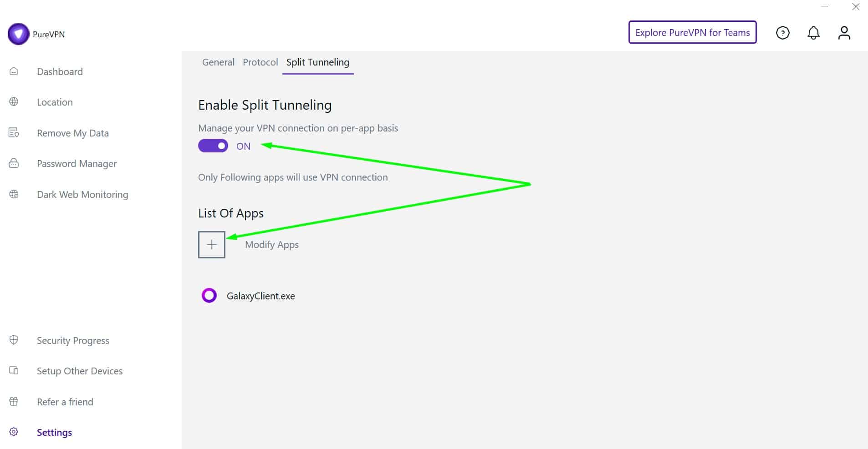
Task: Switch to the General tab
Action: click(x=218, y=62)
